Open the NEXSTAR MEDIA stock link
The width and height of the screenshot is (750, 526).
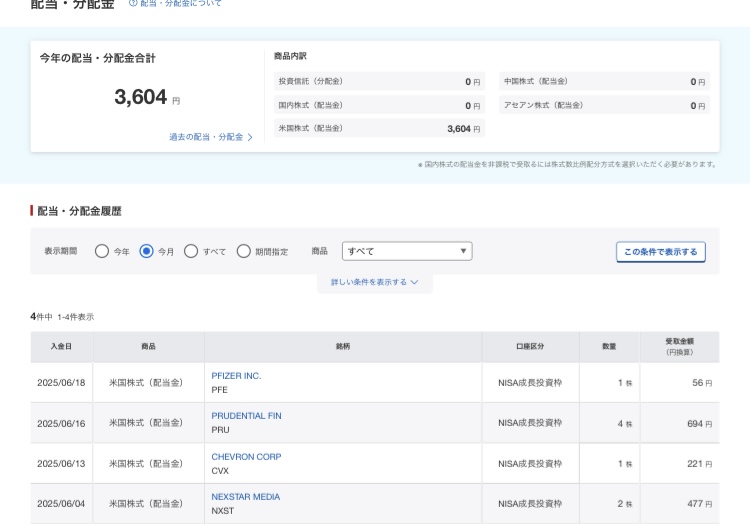[245, 497]
